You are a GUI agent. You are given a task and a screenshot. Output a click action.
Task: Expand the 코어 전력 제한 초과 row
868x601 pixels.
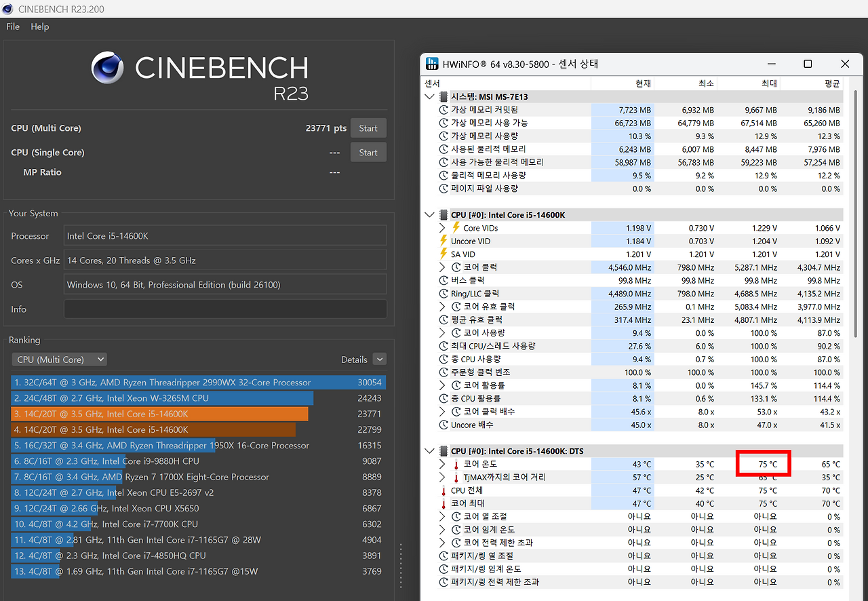pyautogui.click(x=443, y=543)
